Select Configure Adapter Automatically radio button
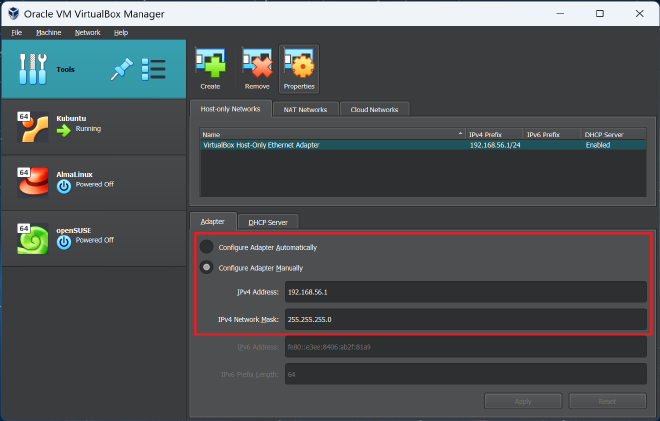This screenshot has height=421, width=660. pyautogui.click(x=206, y=247)
